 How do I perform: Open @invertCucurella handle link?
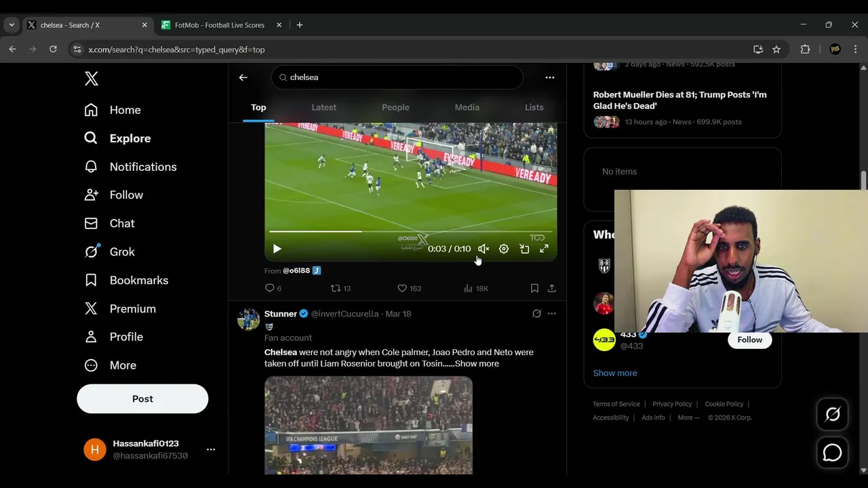[x=344, y=314]
